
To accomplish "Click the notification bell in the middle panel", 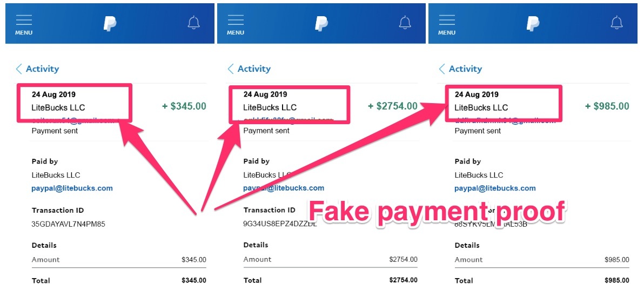I will click(405, 23).
